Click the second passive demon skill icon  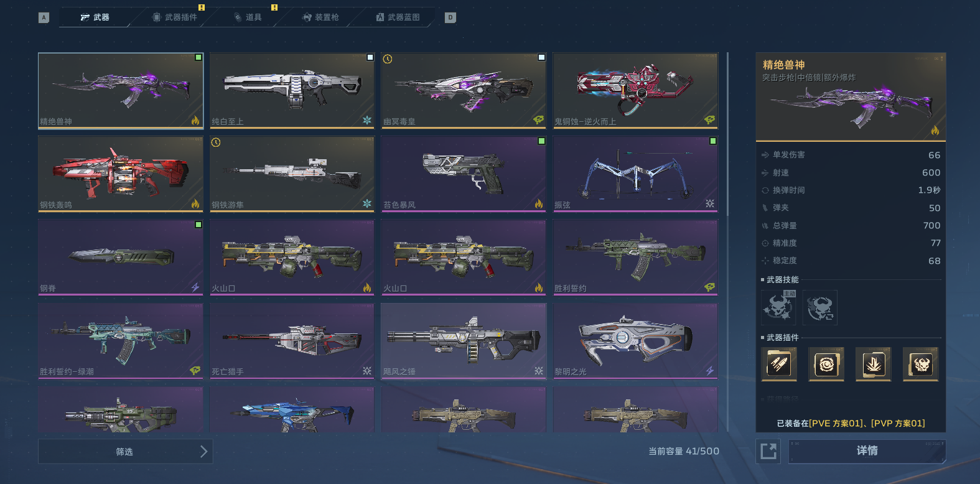point(820,307)
